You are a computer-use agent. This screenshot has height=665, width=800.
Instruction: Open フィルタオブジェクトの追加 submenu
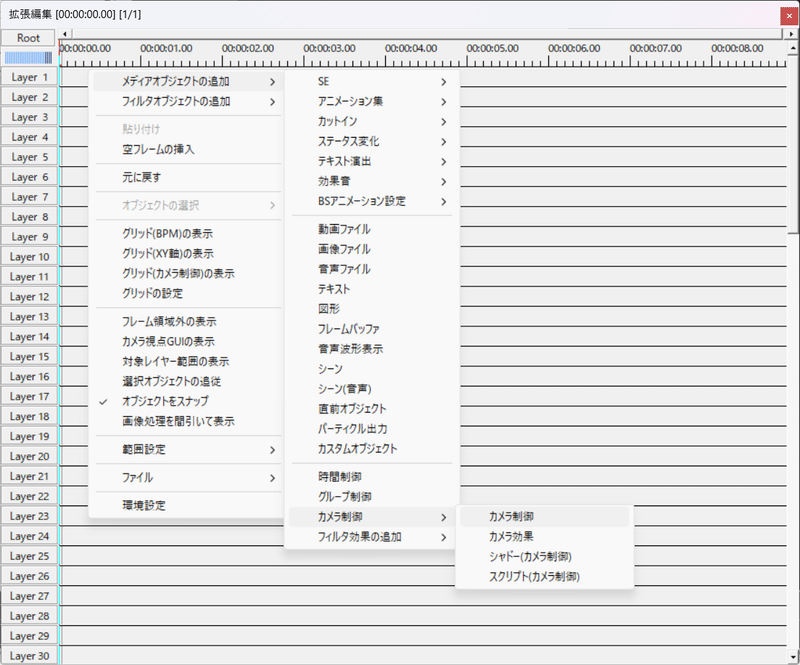pyautogui.click(x=187, y=102)
